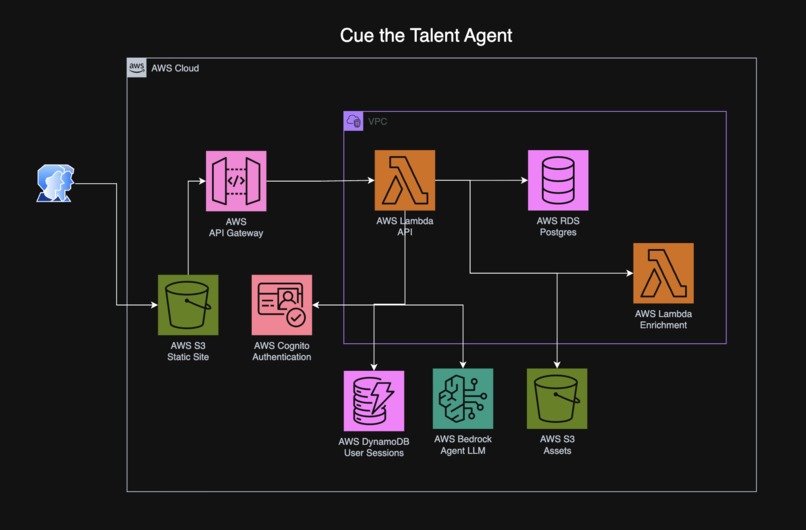Click the AWS Lambda API icon
806x530 pixels.
point(405,180)
